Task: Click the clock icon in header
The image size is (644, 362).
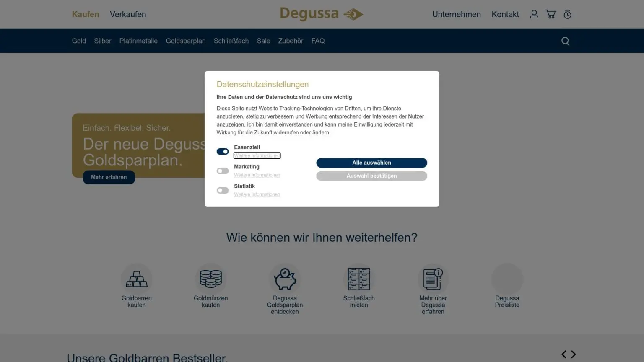Action: tap(567, 14)
